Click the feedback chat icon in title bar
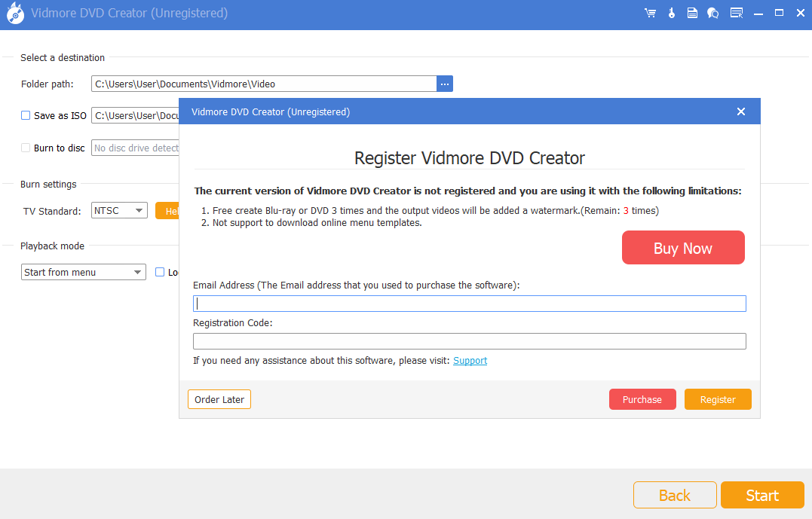 pyautogui.click(x=712, y=13)
